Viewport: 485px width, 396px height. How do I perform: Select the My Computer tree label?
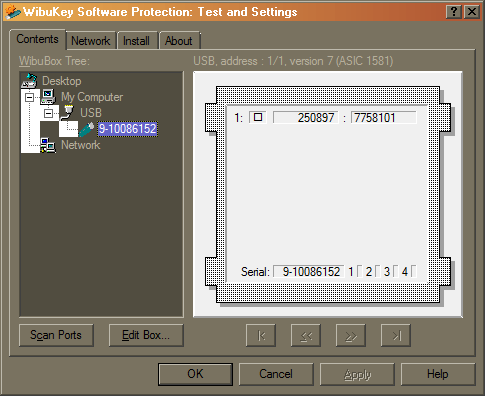coord(92,97)
